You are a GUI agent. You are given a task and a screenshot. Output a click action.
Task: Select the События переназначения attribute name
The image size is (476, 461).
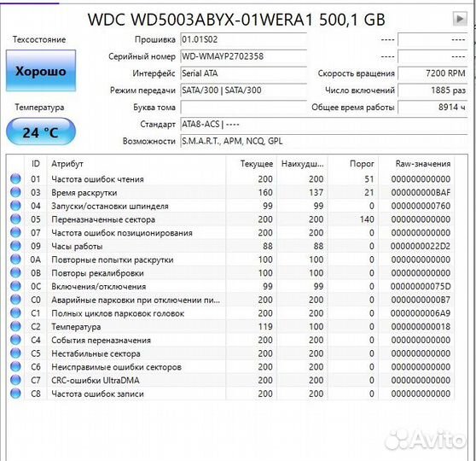tap(102, 340)
